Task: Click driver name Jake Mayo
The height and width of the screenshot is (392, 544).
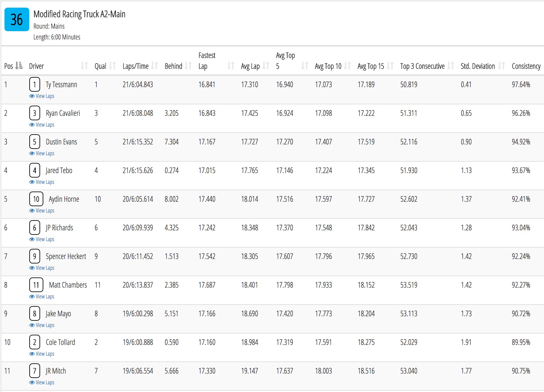Action: (58, 314)
